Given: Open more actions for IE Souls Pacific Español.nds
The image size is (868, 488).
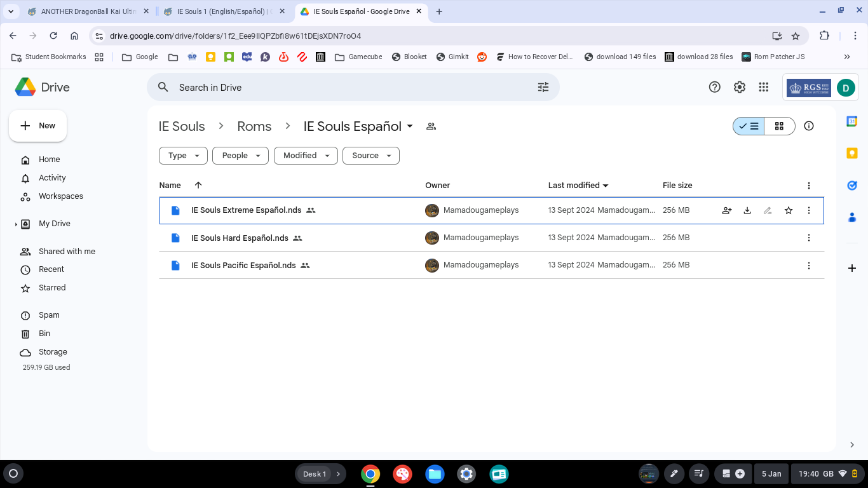Looking at the screenshot, I should point(809,266).
